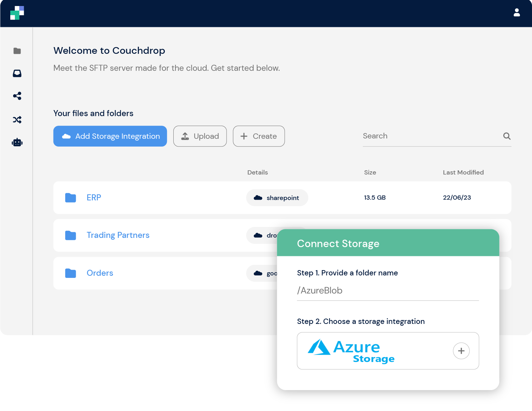Click the Couchdrop logo in header
Image resolution: width=532 pixels, height=411 pixels.
pos(17,13)
